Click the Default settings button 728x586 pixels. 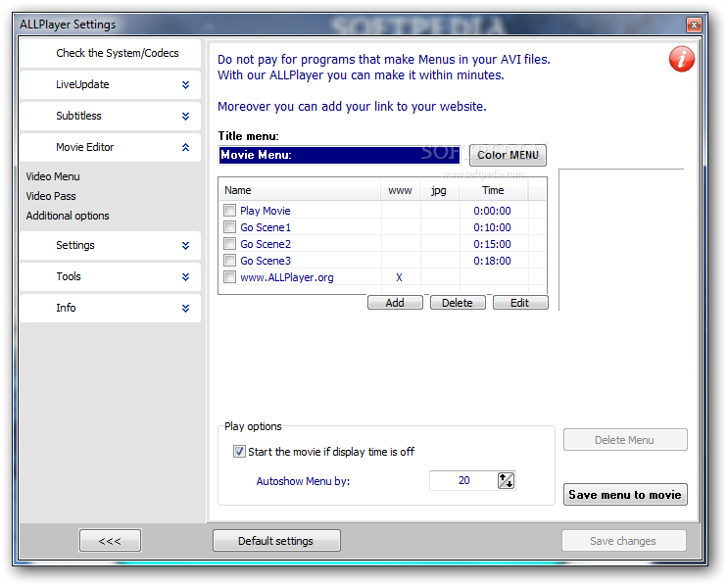[276, 541]
